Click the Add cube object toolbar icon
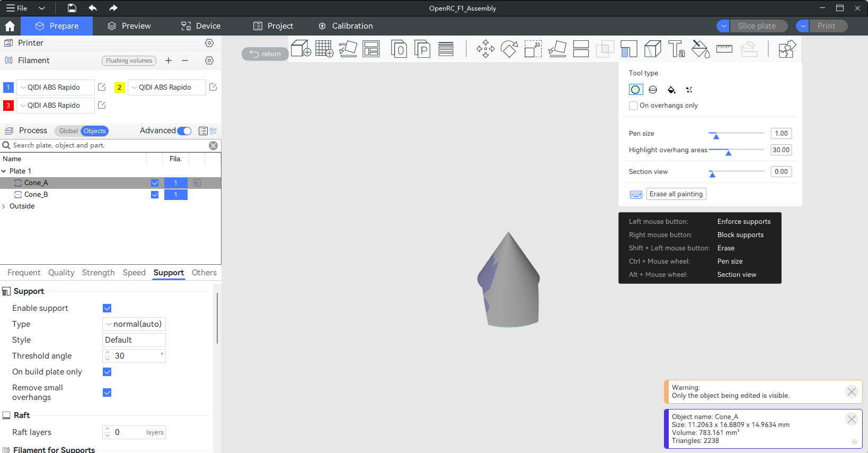Viewport: 868px width, 453px height. 300,49
